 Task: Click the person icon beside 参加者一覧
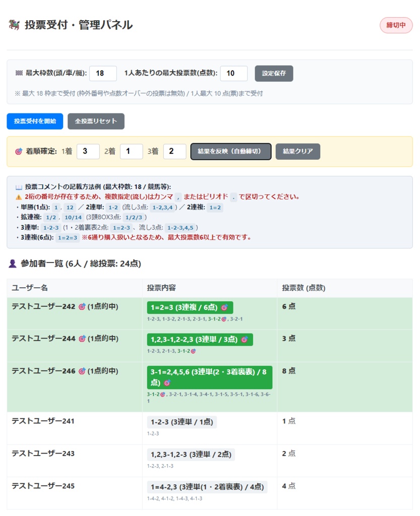pos(13,264)
